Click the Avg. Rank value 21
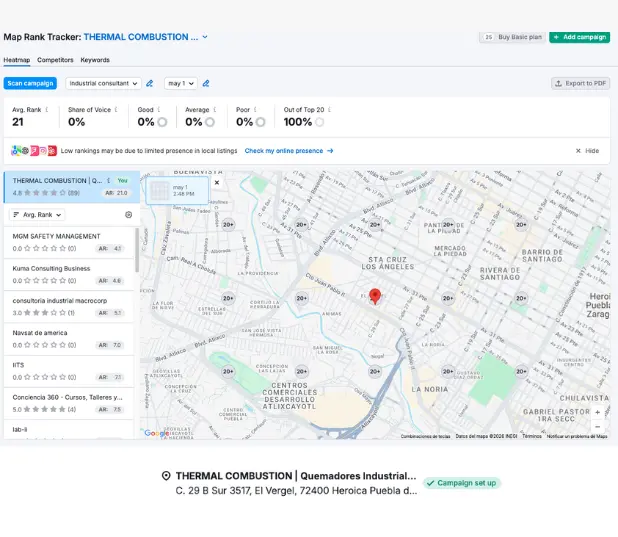Image resolution: width=618 pixels, height=537 pixels. tap(18, 122)
